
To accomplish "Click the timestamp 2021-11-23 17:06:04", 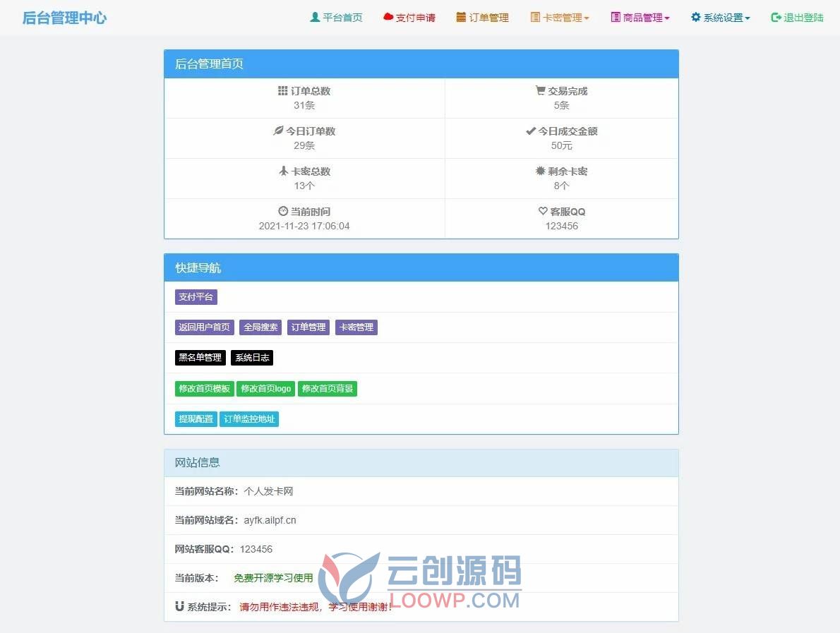I will [x=304, y=226].
